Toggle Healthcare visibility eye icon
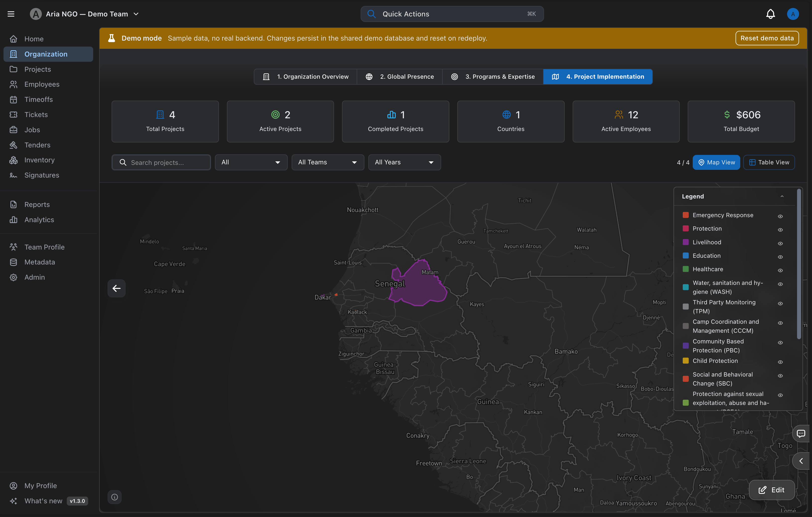The width and height of the screenshot is (812, 517). [780, 270]
